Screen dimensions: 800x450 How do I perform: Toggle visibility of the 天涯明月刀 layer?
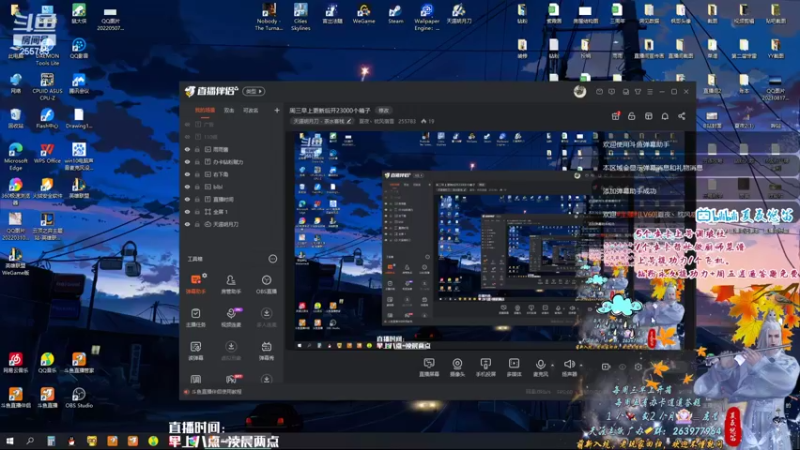(x=187, y=224)
